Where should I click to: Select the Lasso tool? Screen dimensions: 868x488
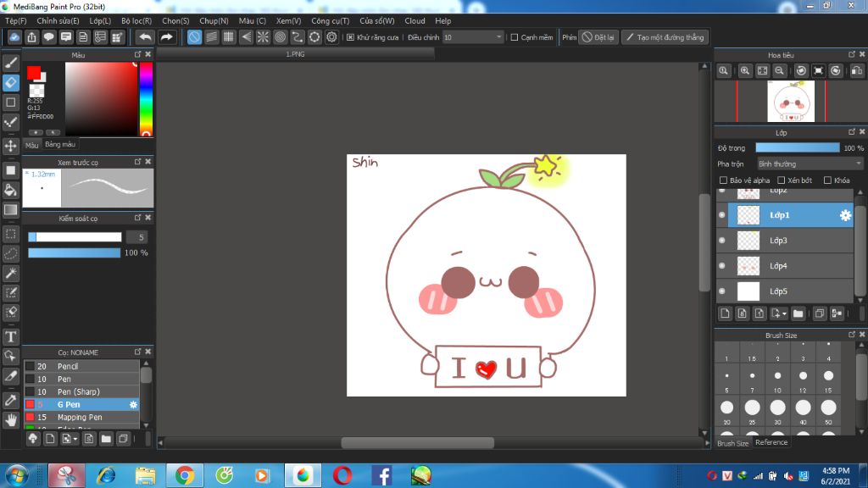point(10,253)
